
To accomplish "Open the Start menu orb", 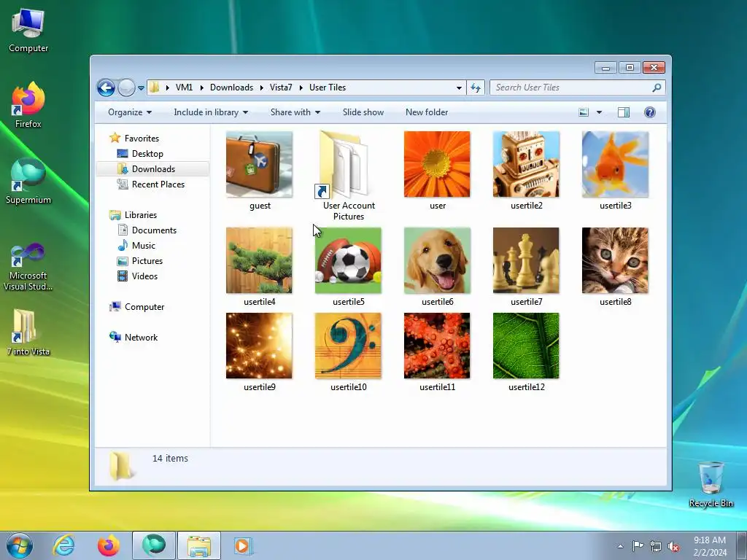I will [x=20, y=545].
